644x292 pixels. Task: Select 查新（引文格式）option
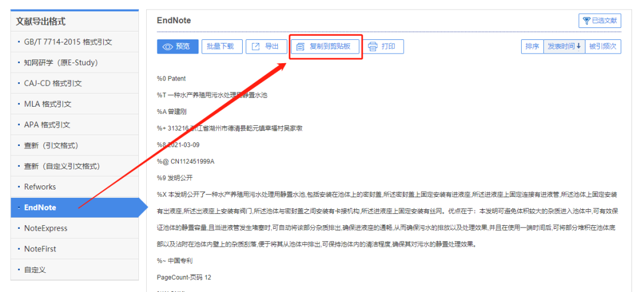(75, 145)
